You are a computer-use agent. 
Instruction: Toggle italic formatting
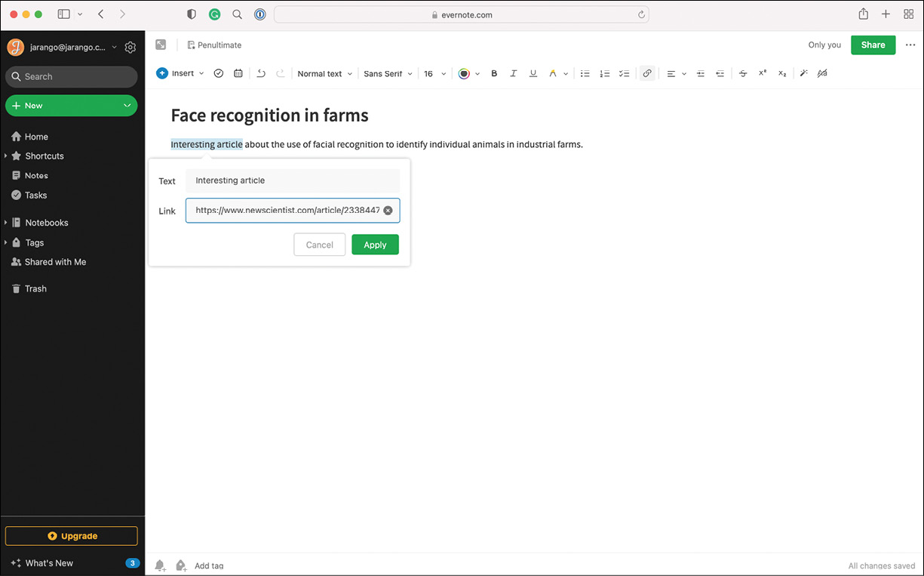click(x=514, y=73)
